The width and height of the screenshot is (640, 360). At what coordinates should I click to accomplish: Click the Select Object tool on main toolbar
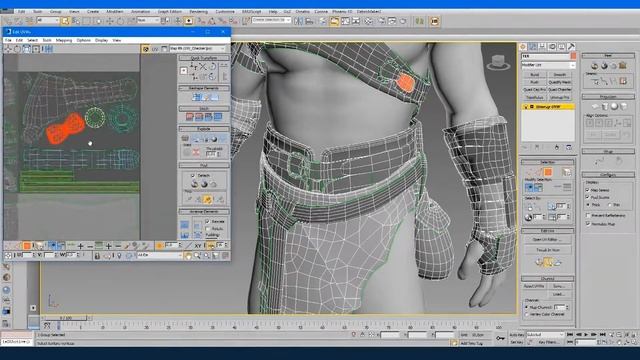[x=65, y=20]
